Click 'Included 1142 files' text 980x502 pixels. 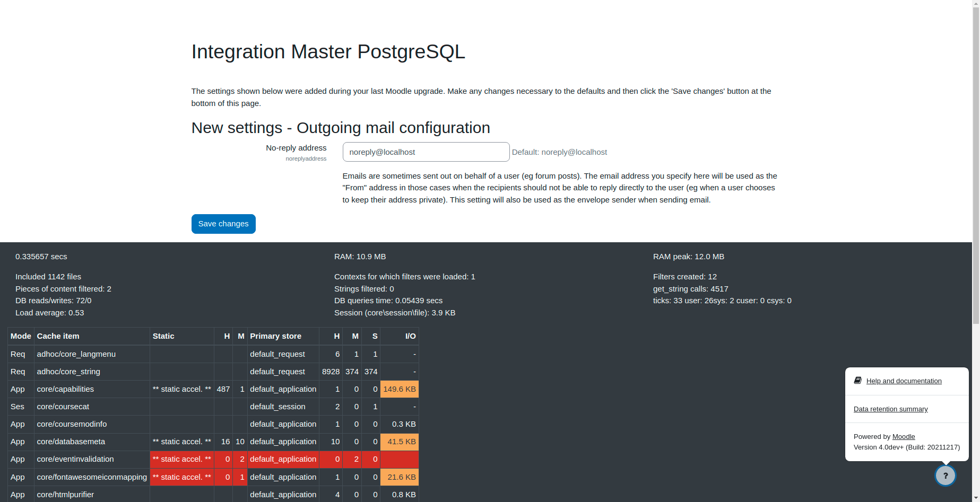click(48, 277)
